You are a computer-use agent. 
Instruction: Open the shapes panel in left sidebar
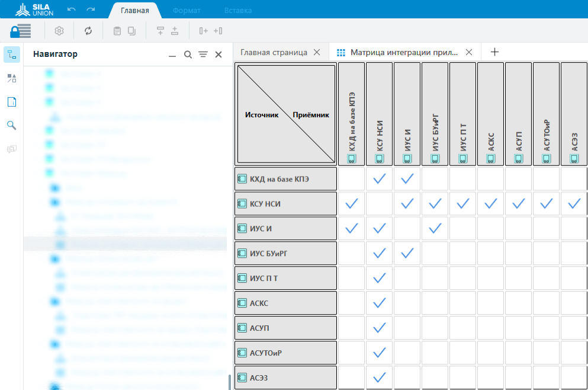(x=12, y=78)
